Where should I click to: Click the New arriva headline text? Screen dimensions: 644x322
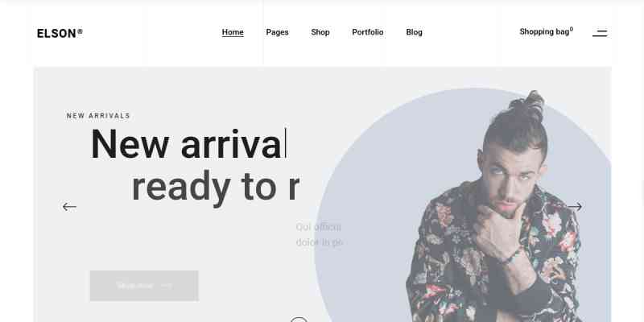point(187,143)
